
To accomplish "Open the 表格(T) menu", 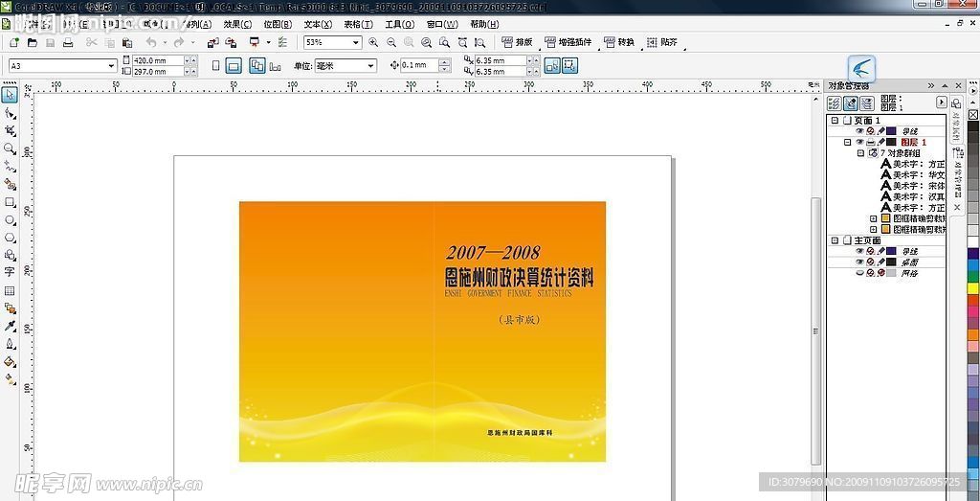I will [358, 24].
